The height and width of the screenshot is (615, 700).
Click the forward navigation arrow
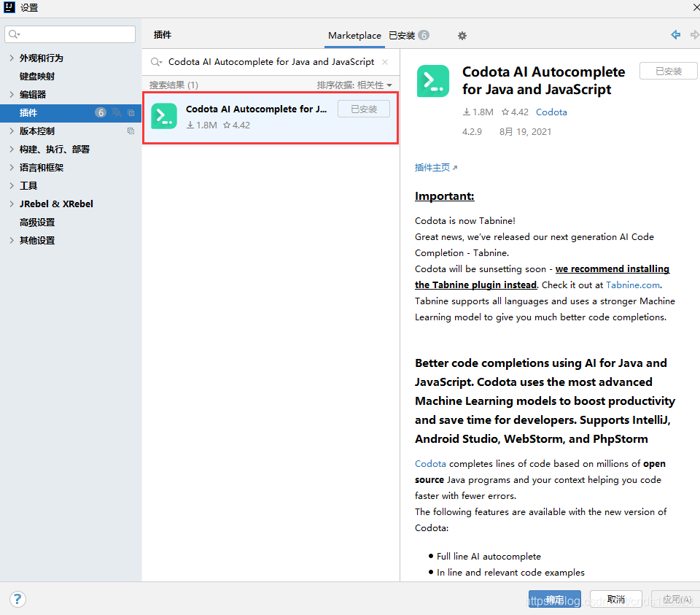[695, 35]
